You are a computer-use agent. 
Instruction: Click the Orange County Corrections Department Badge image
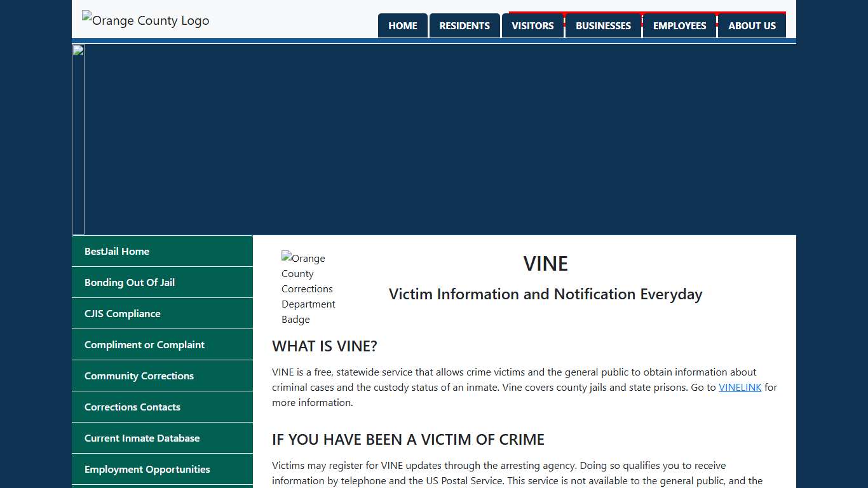[x=309, y=288]
